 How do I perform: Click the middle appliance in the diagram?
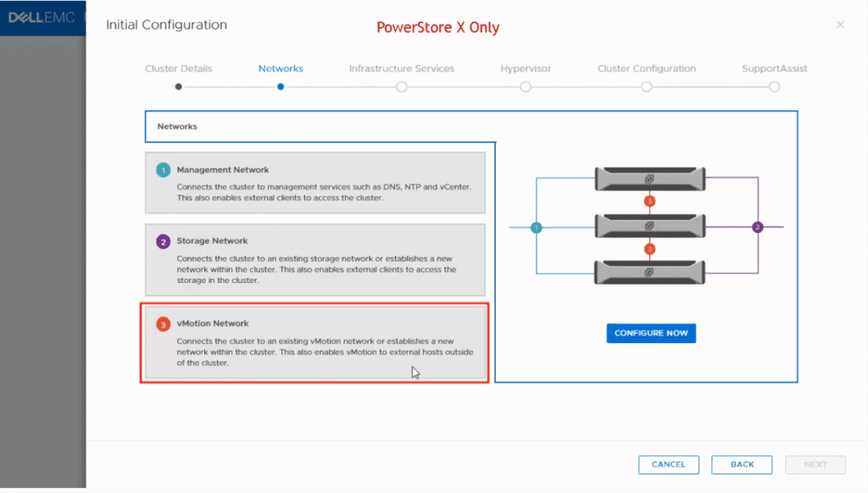[x=650, y=226]
